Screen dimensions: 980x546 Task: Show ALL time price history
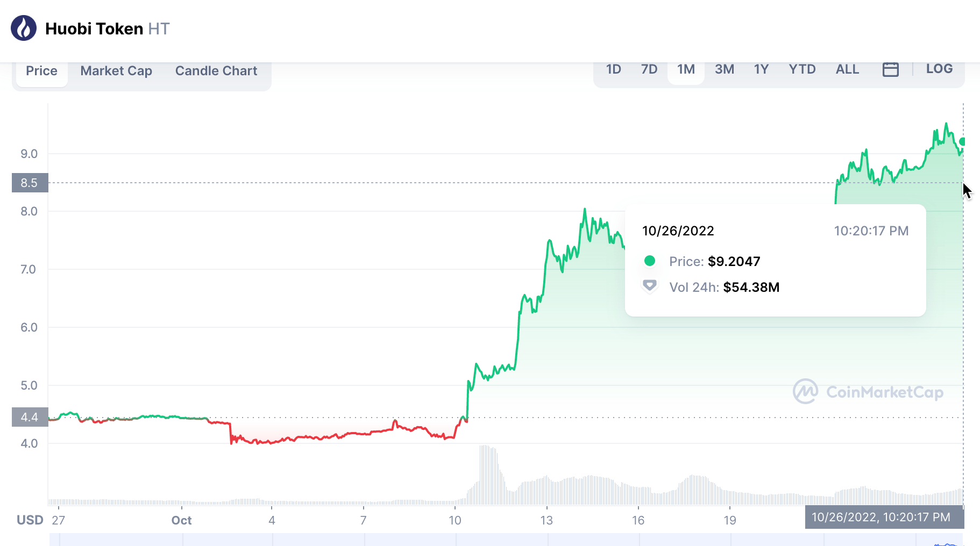pos(847,69)
